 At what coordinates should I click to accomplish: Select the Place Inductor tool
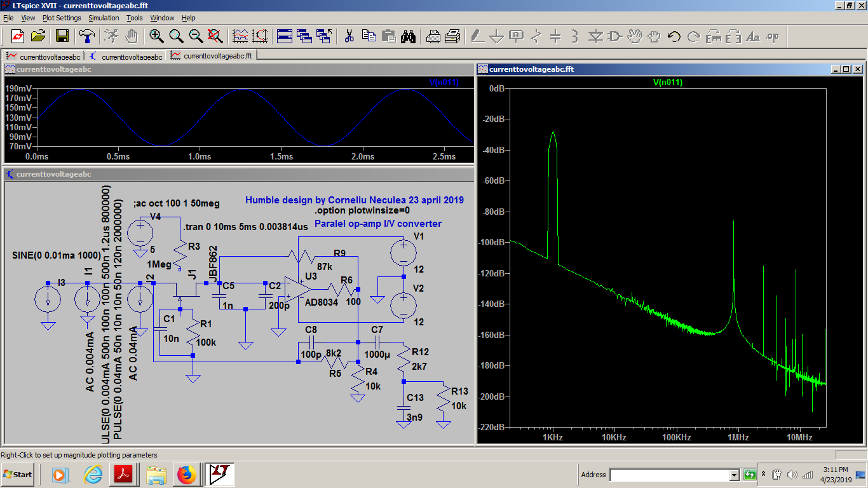click(575, 36)
